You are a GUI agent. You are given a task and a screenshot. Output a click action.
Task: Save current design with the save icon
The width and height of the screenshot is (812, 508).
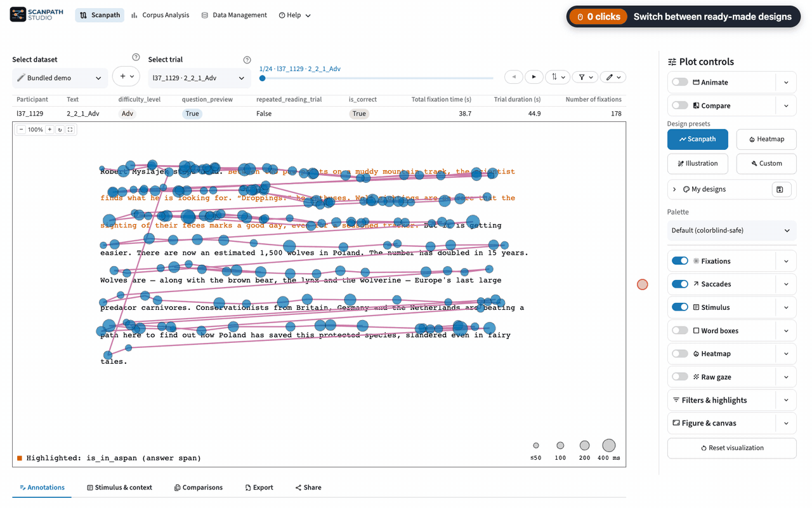[x=780, y=189]
